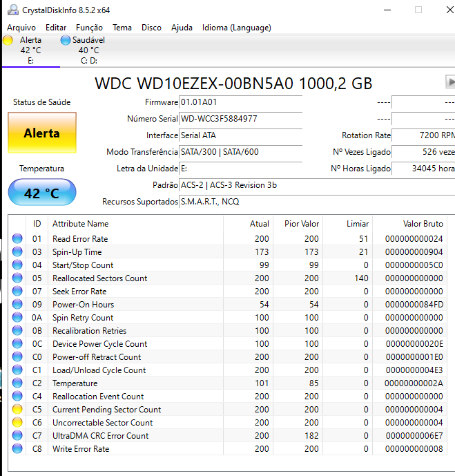The height and width of the screenshot is (476, 455).
Task: Open the Ajuda menu
Action: tap(182, 28)
